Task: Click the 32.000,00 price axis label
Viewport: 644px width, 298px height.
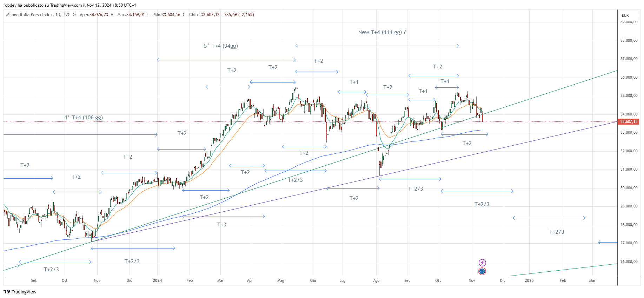Action: pyautogui.click(x=629, y=151)
